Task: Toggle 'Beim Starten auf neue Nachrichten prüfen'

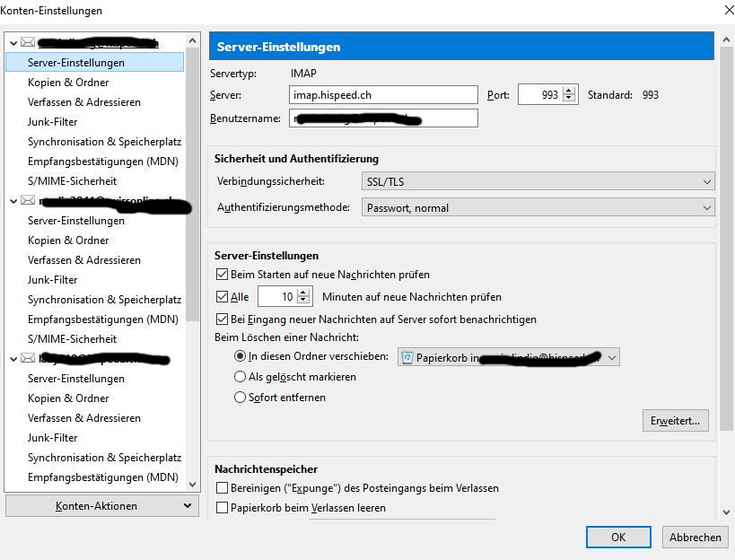Action: tap(223, 275)
